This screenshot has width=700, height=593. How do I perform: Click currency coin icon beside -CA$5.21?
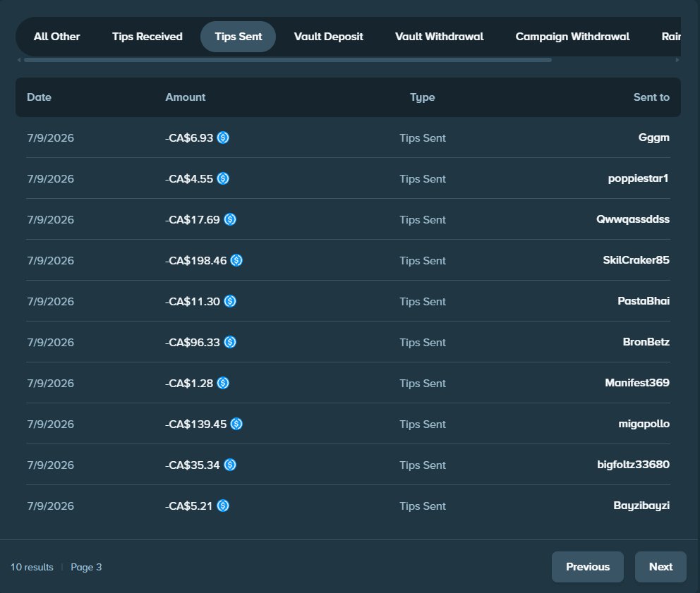click(x=223, y=506)
